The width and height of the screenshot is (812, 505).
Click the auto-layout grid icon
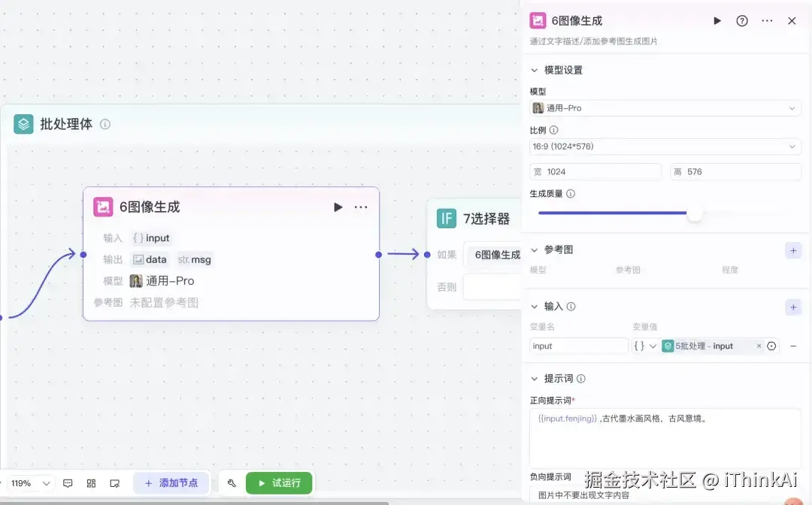tap(91, 483)
